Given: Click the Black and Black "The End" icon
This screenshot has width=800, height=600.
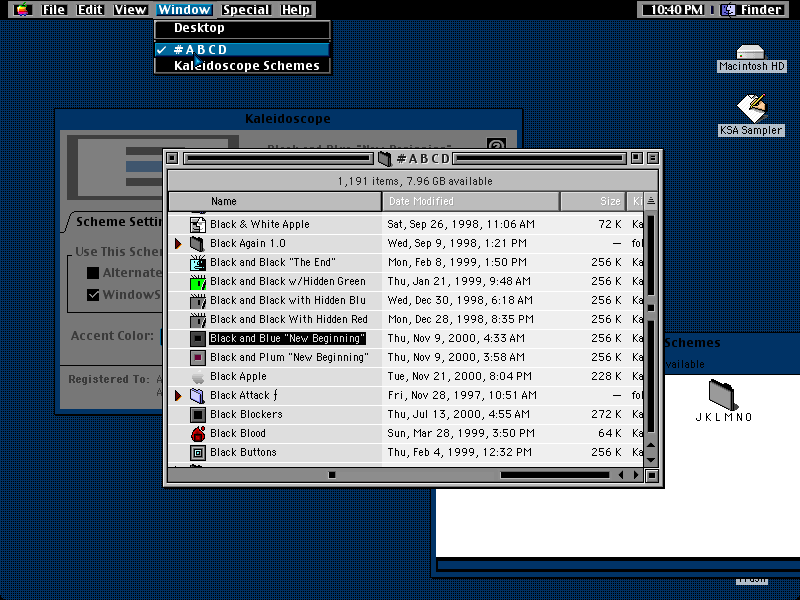Looking at the screenshot, I should [x=197, y=262].
